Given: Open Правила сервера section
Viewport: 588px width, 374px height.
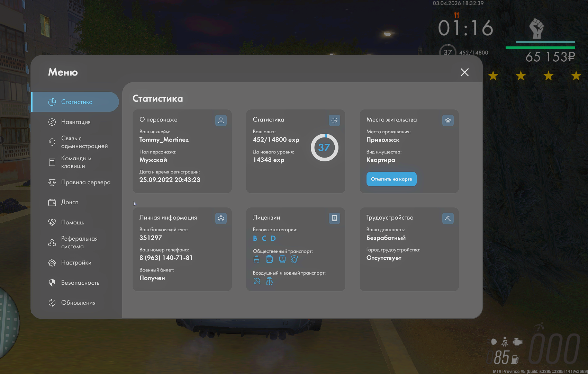Looking at the screenshot, I should [85, 182].
